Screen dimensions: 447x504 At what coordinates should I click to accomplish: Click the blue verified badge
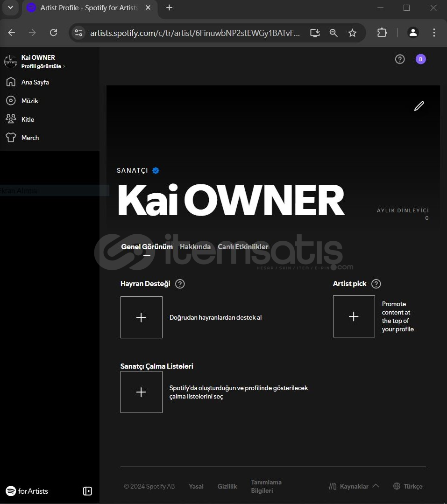tap(156, 170)
